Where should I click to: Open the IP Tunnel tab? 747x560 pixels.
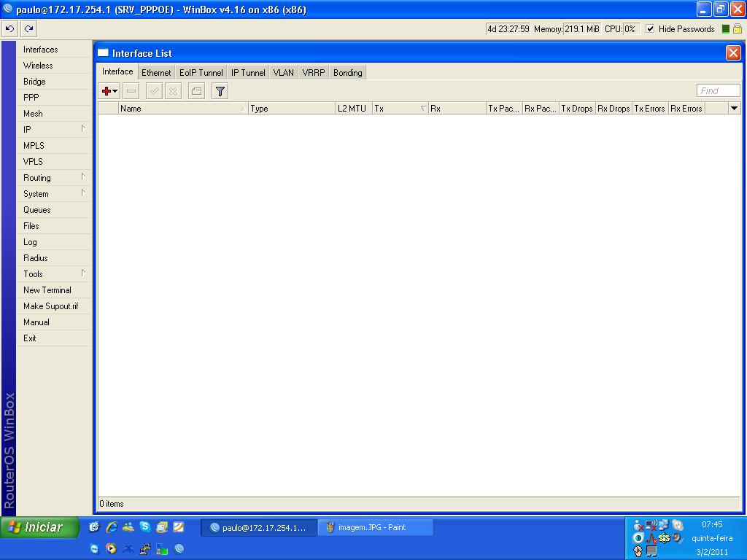tap(248, 72)
